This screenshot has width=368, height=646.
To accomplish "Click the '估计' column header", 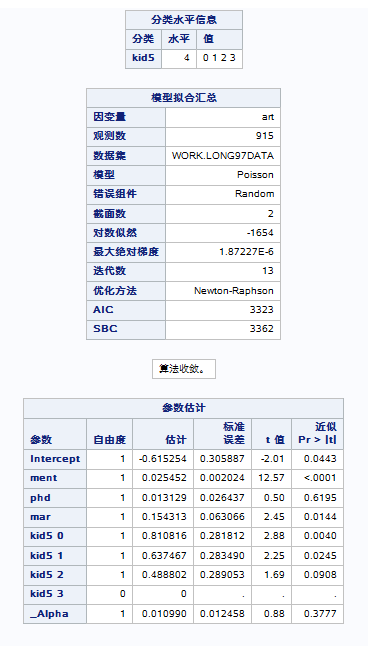I will pos(176,440).
